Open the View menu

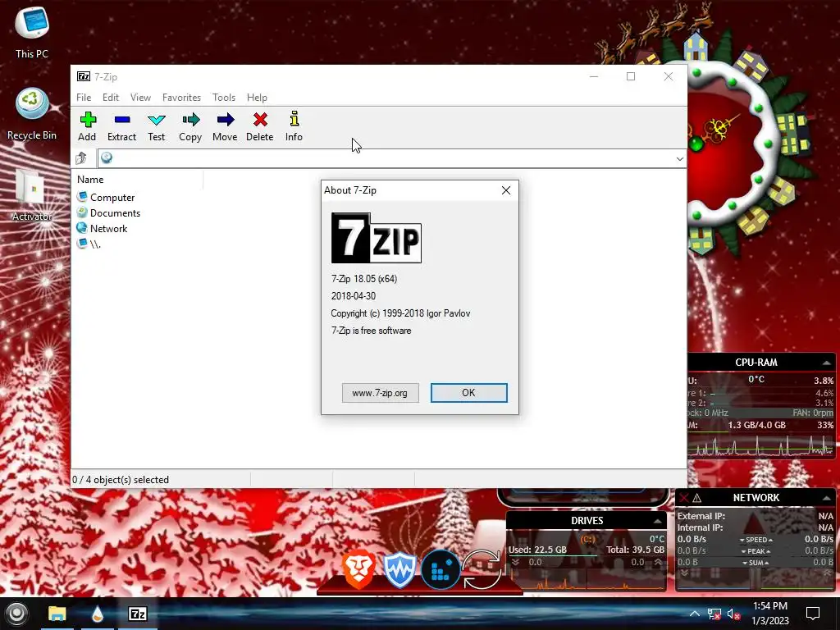point(140,98)
